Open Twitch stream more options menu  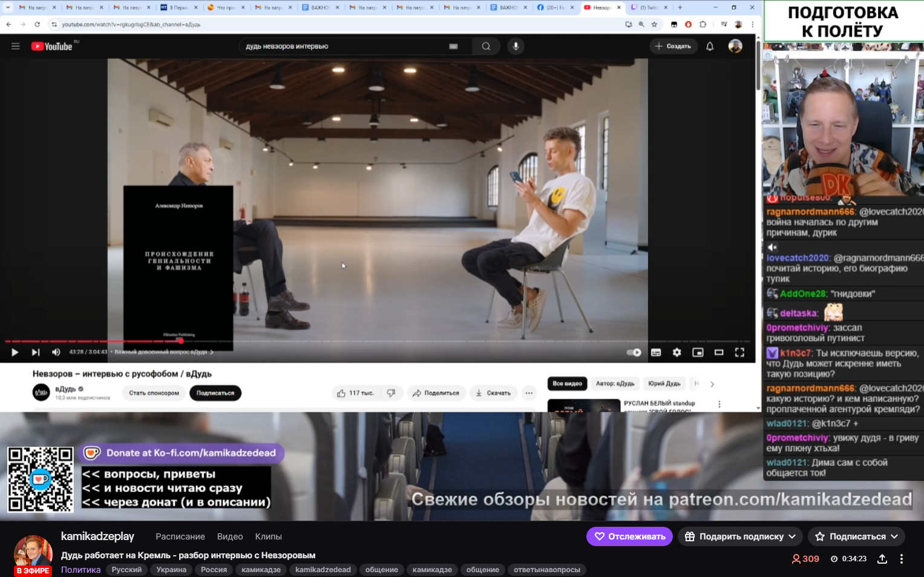901,559
